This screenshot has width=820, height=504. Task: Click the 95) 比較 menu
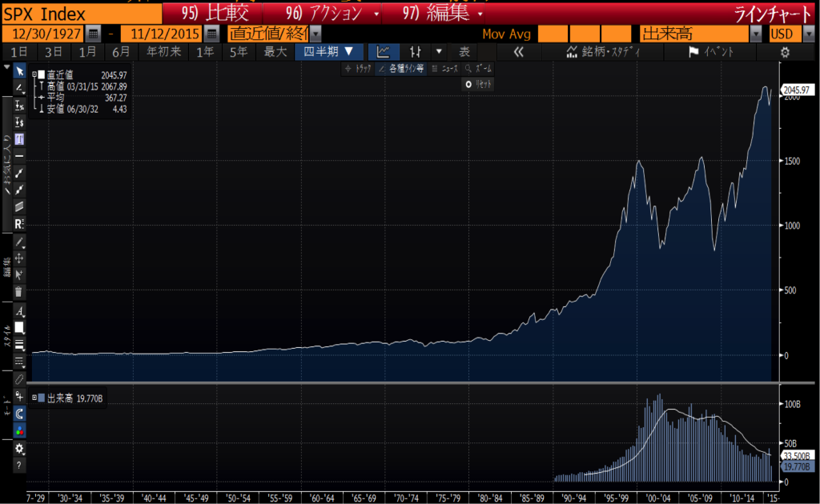pos(215,14)
